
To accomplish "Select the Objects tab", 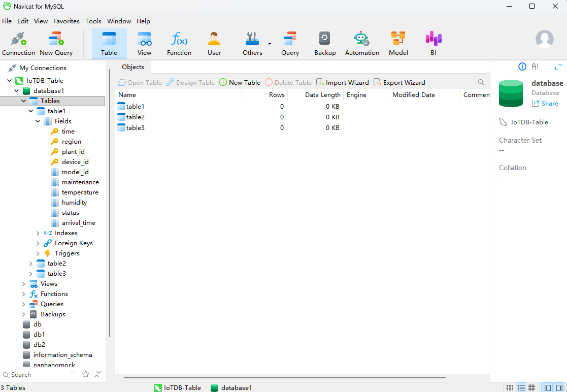I will 133,67.
